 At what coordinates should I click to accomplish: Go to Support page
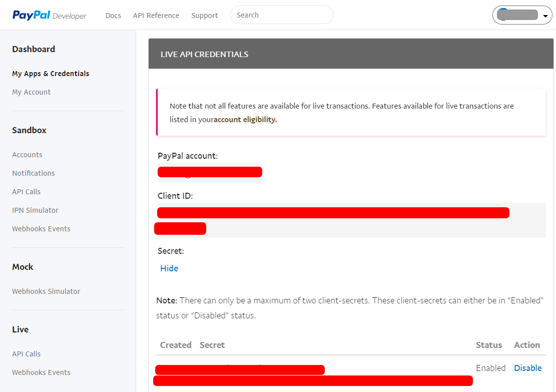tap(204, 16)
